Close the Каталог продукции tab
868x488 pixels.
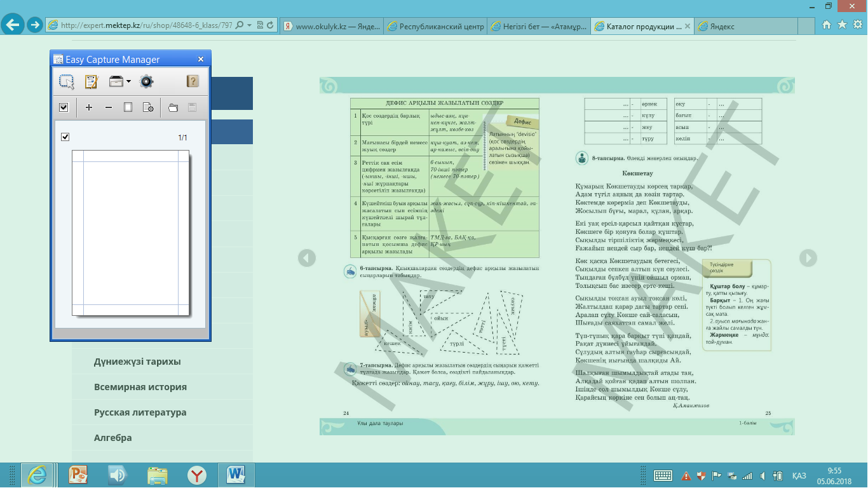tap(689, 26)
